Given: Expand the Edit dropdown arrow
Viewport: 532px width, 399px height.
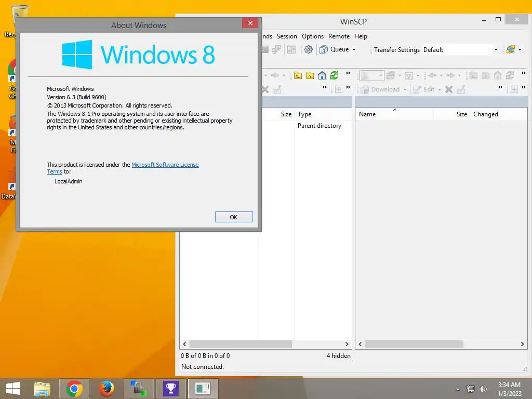Looking at the screenshot, I should click(x=440, y=89).
